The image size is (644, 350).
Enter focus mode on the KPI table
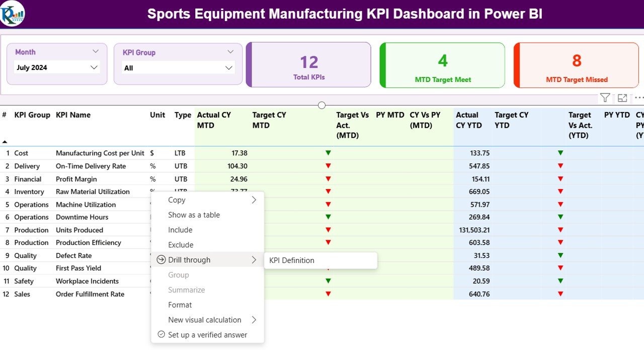[622, 97]
